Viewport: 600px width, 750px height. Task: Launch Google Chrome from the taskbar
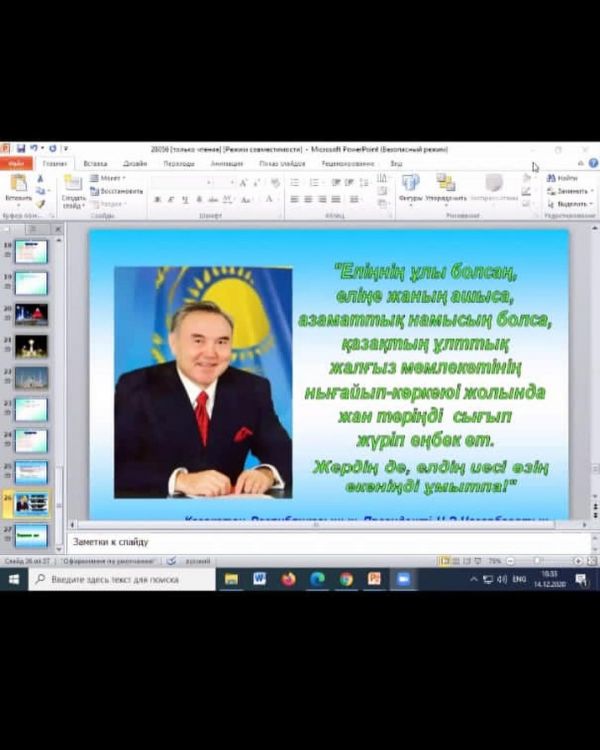(346, 579)
